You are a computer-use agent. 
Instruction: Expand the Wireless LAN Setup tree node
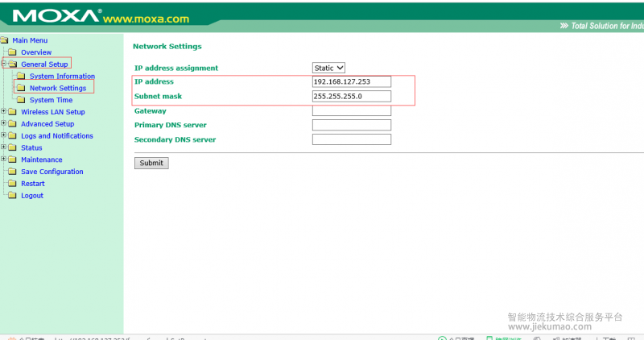click(4, 112)
